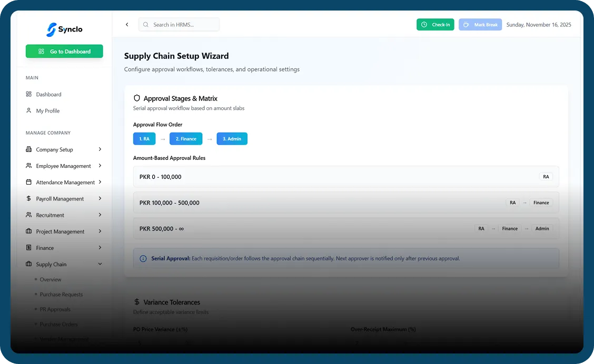Click the back arrow in top bar

pos(127,25)
